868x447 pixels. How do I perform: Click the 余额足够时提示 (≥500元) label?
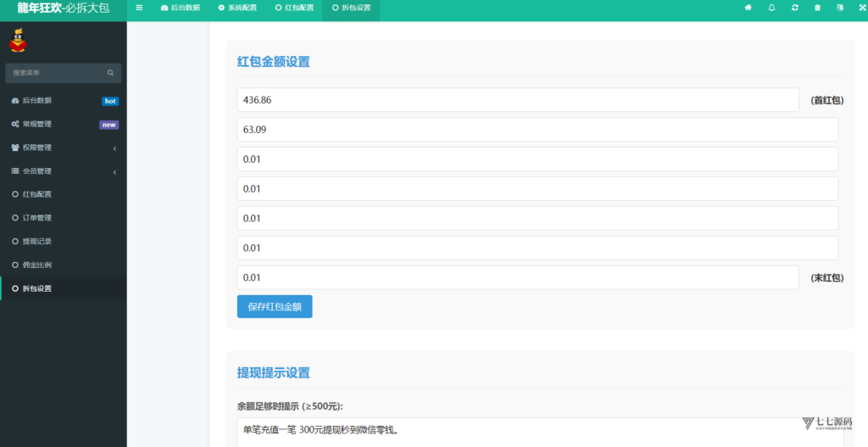(290, 406)
